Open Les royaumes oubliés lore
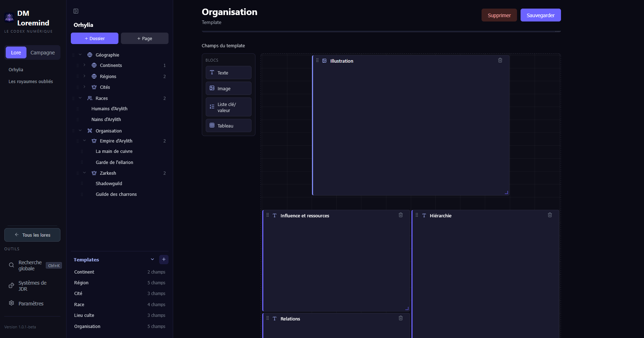 point(31,82)
